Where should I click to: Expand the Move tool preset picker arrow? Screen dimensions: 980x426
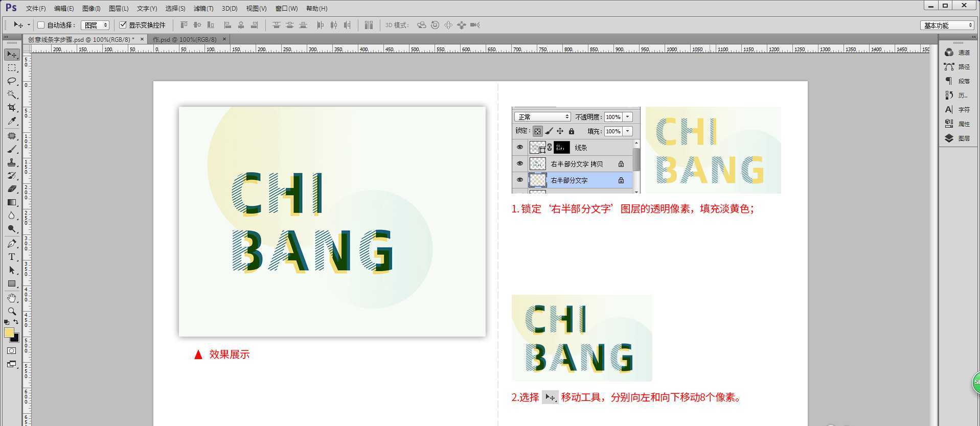[x=29, y=25]
